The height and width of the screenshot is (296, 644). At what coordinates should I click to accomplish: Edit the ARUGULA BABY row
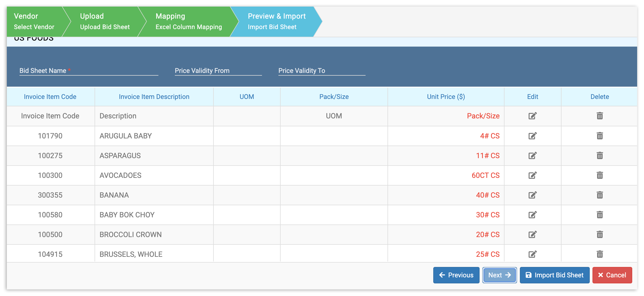pos(532,136)
